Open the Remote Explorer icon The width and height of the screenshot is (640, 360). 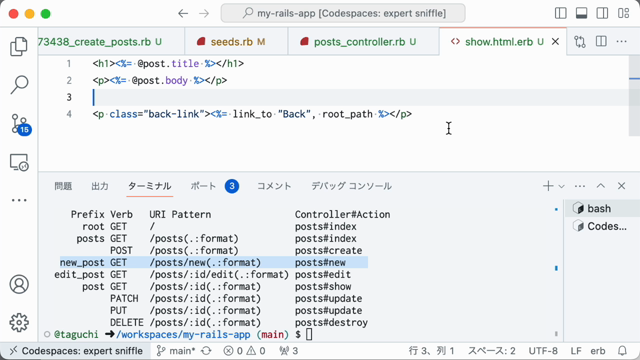pyautogui.click(x=19, y=162)
